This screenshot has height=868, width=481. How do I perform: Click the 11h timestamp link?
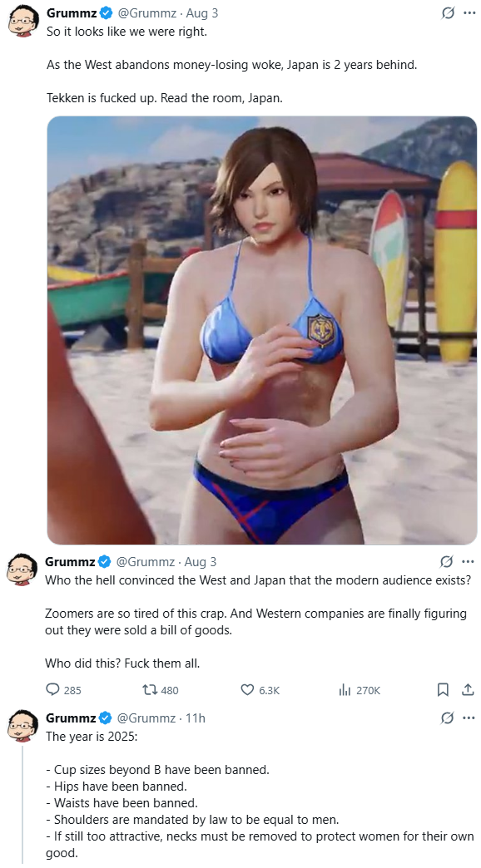point(195,718)
